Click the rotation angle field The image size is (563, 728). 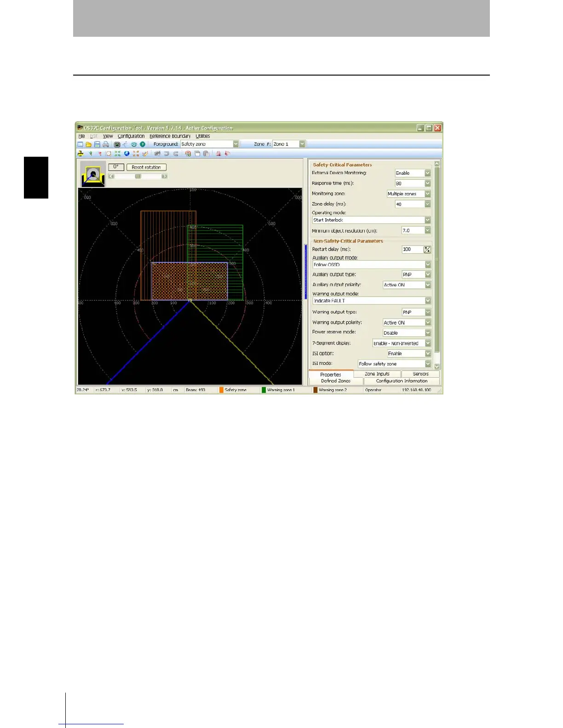[x=116, y=167]
